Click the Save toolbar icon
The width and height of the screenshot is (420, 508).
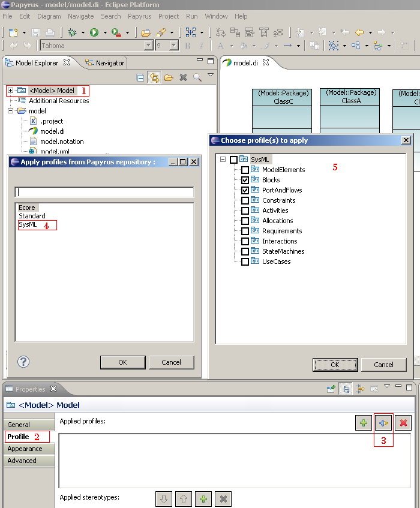coord(35,32)
